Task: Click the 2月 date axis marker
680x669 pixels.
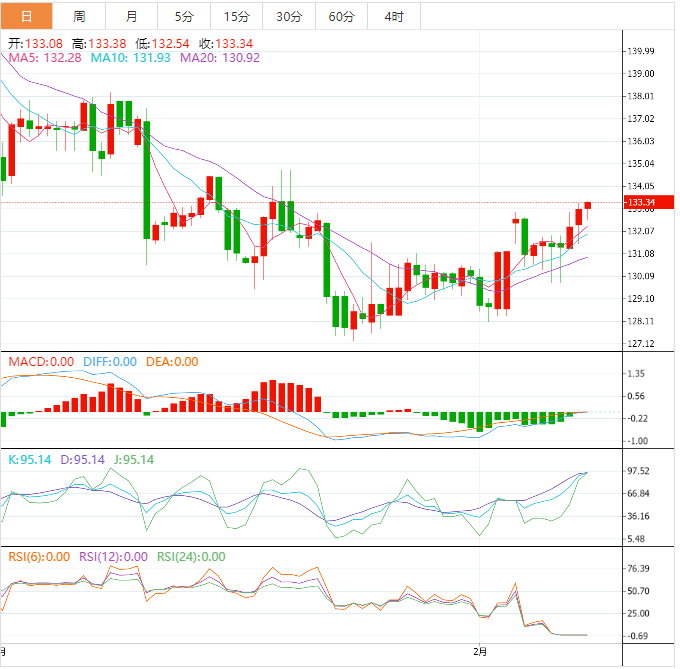Action: pos(480,652)
